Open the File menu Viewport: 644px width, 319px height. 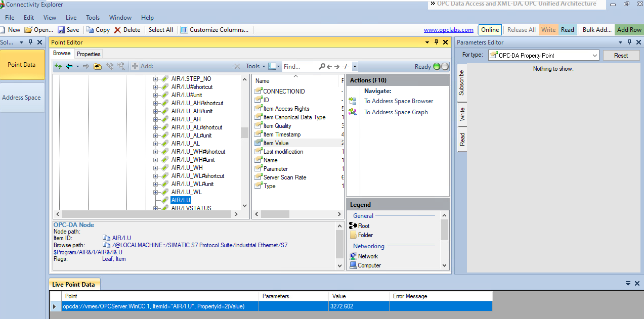pos(10,18)
